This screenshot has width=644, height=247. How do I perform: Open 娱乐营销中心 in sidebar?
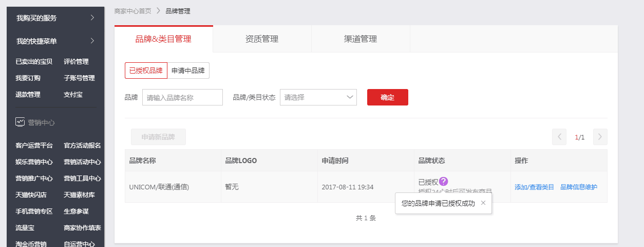click(x=34, y=162)
